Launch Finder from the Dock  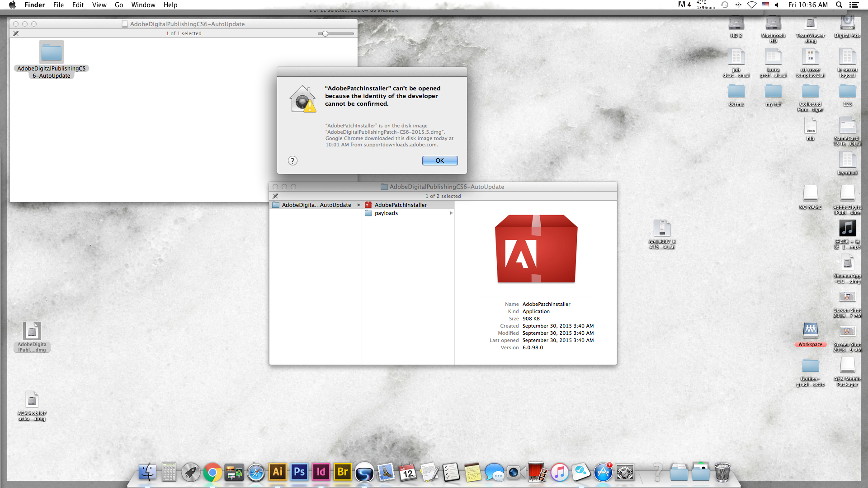click(x=147, y=473)
